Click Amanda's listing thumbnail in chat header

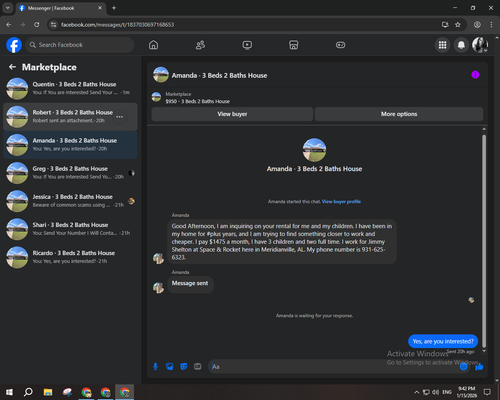(161, 75)
